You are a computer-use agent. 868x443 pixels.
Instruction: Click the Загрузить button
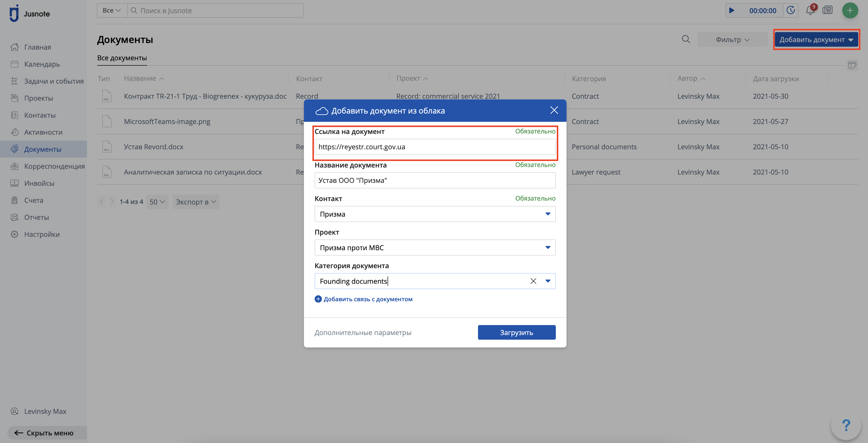click(x=516, y=332)
